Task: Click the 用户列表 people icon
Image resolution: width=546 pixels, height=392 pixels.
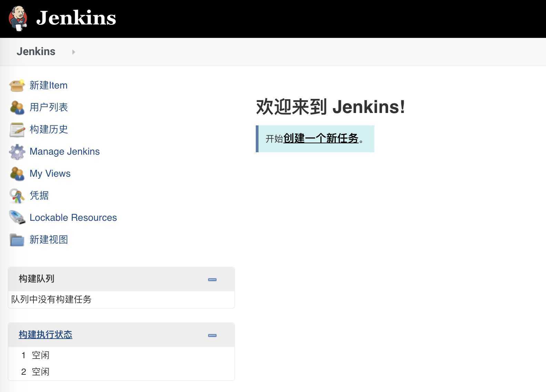Action: pyautogui.click(x=17, y=107)
